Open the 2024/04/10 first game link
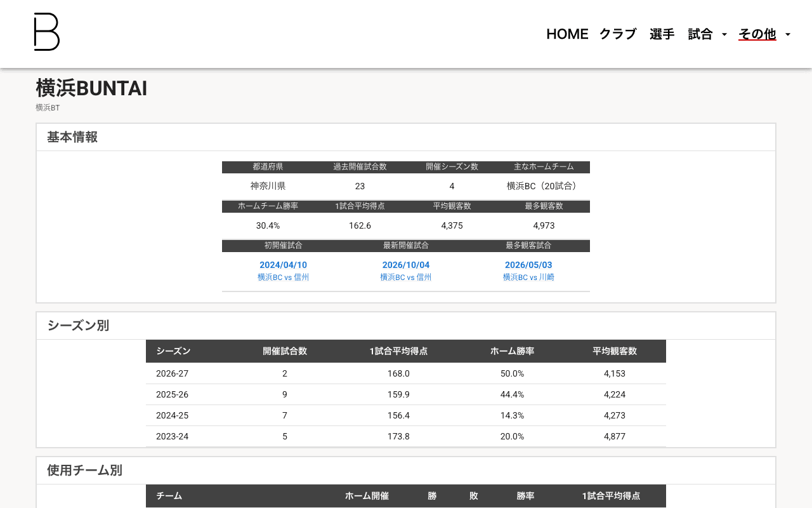Image resolution: width=812 pixels, height=508 pixels. 283,265
